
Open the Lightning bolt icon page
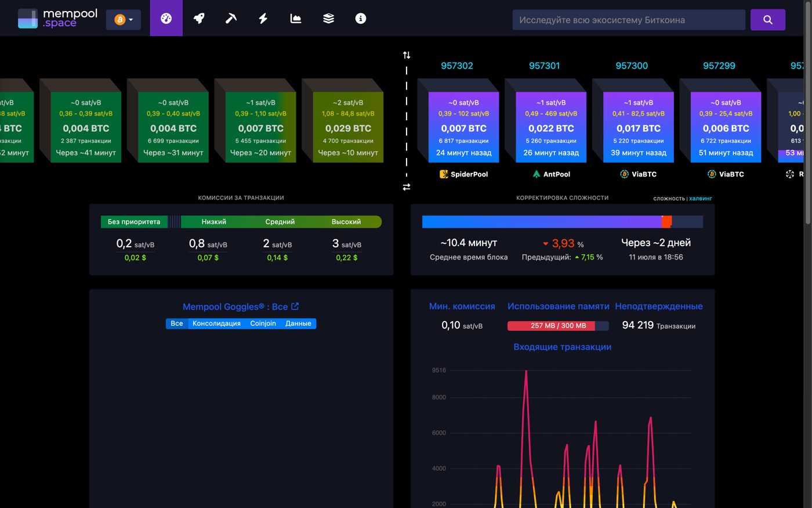pyautogui.click(x=263, y=19)
